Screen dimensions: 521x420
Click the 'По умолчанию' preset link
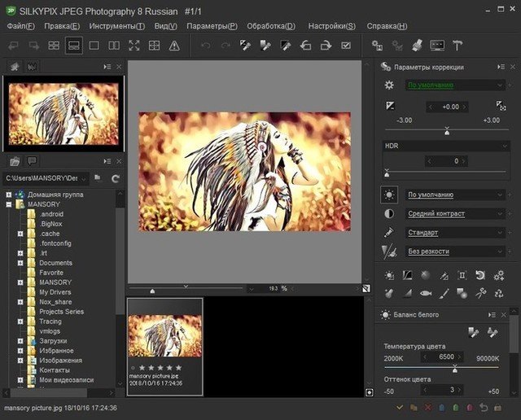click(431, 85)
